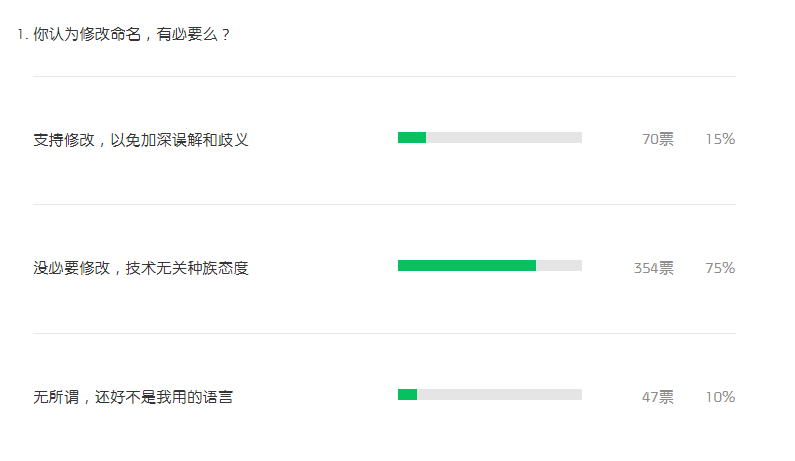Click the green fill of the 10% bar
Screen dimensions: 795x461
407,395
